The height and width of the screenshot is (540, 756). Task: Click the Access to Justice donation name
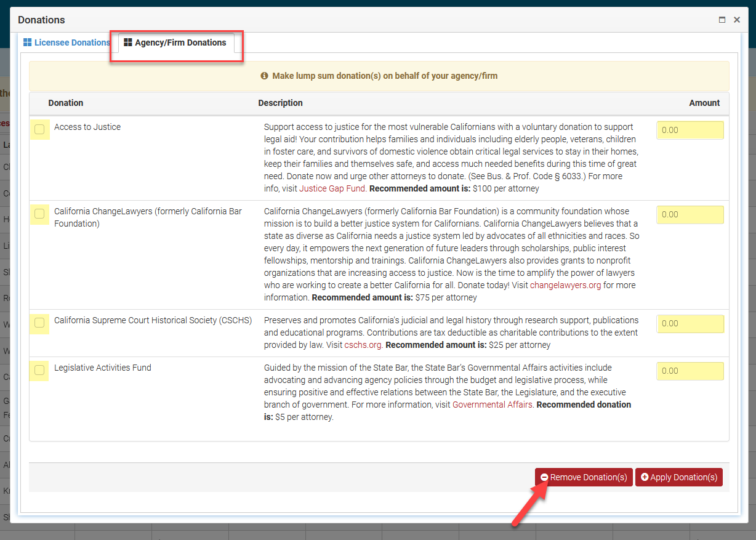87,127
